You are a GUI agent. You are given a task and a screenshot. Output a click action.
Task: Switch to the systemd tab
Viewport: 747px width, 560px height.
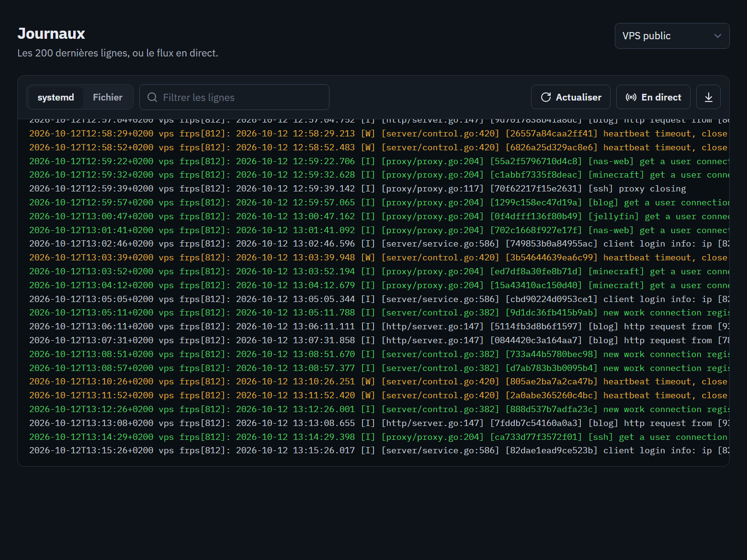[56, 97]
